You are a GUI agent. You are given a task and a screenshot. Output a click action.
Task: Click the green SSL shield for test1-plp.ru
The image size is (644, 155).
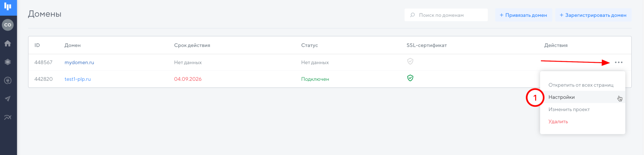pyautogui.click(x=410, y=78)
